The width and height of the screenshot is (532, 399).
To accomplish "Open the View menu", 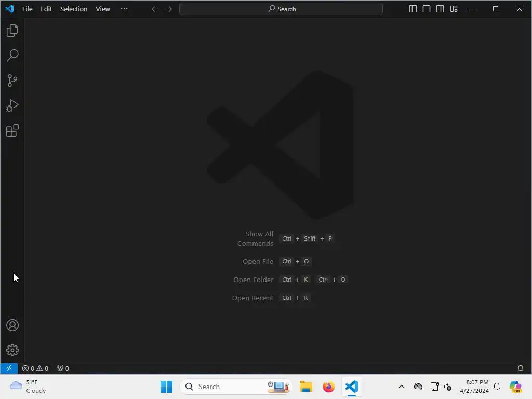I will pos(102,9).
